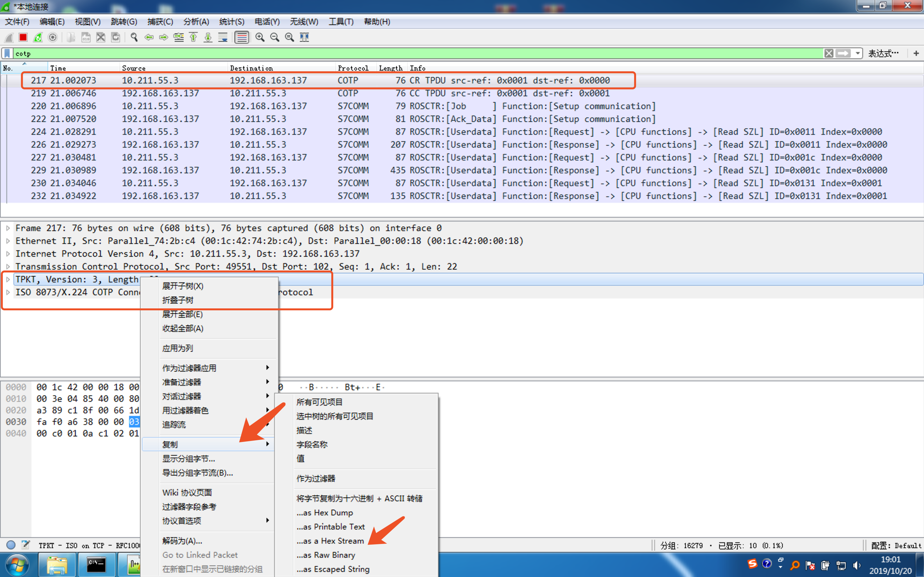This screenshot has height=577, width=924.
Task: Click the resize columns icon in the toolbar
Action: pos(305,38)
